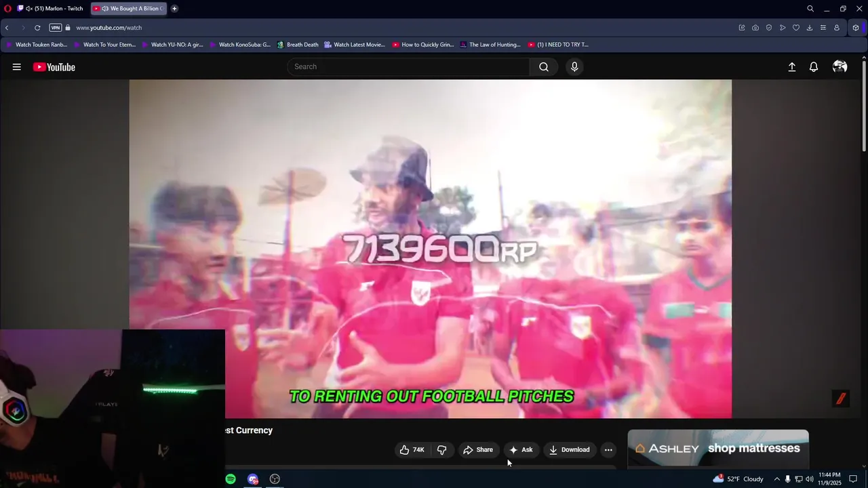
Task: Click the YouTube search magnifier button
Action: point(544,66)
